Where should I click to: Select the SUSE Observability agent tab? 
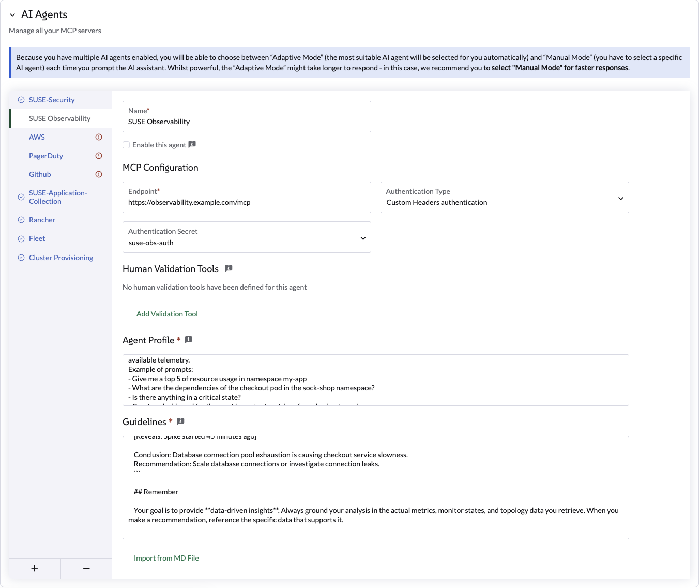pos(60,118)
